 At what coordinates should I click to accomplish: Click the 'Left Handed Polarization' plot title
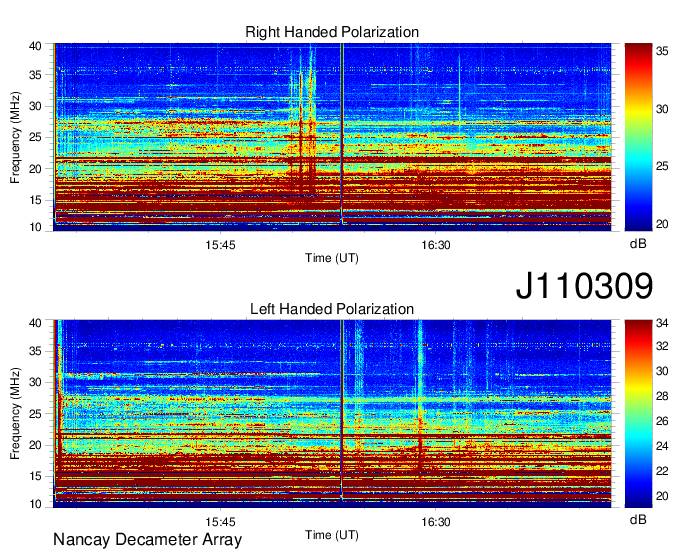(x=332, y=309)
